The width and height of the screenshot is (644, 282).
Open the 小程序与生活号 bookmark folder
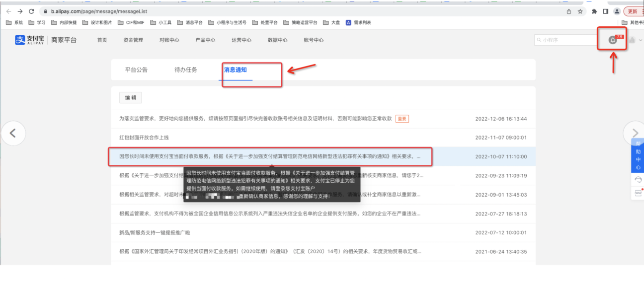228,22
